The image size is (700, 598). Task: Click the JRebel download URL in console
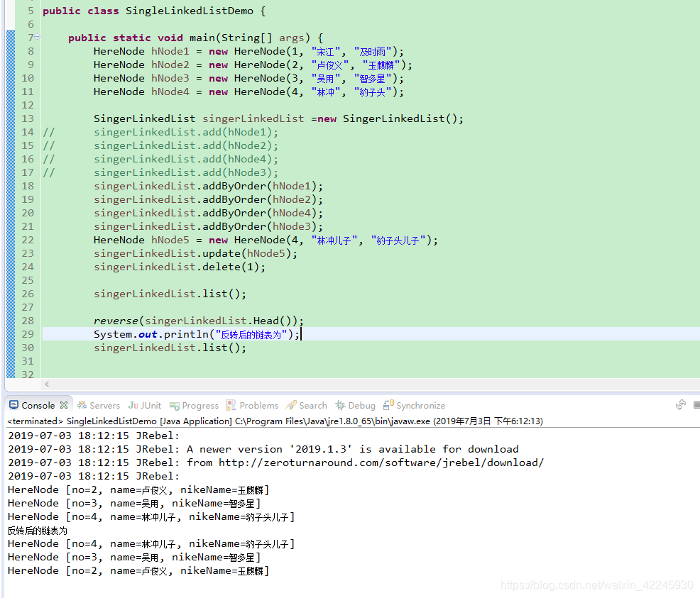click(381, 463)
